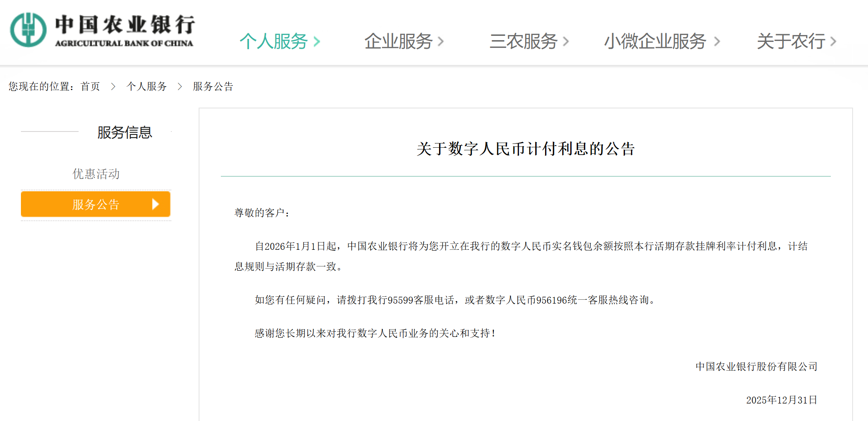Click the paragraph mentioning 95599客服电话
Viewport: 868px width, 421px height.
tap(455, 300)
